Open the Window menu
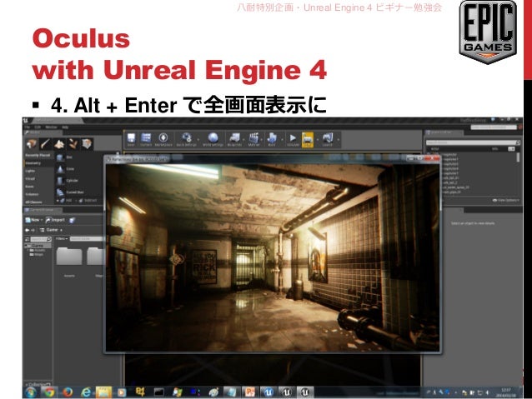Screen dimensions: 532x399 [x=51, y=127]
